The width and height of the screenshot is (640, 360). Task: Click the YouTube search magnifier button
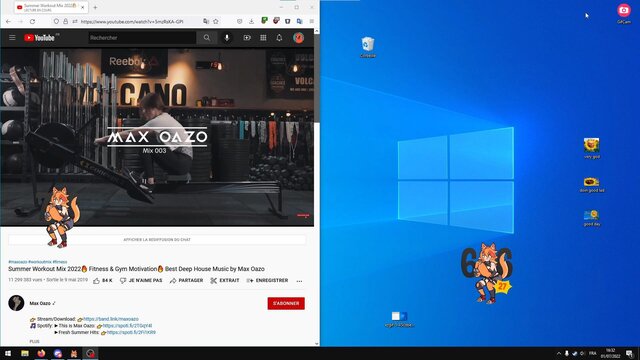pyautogui.click(x=207, y=38)
